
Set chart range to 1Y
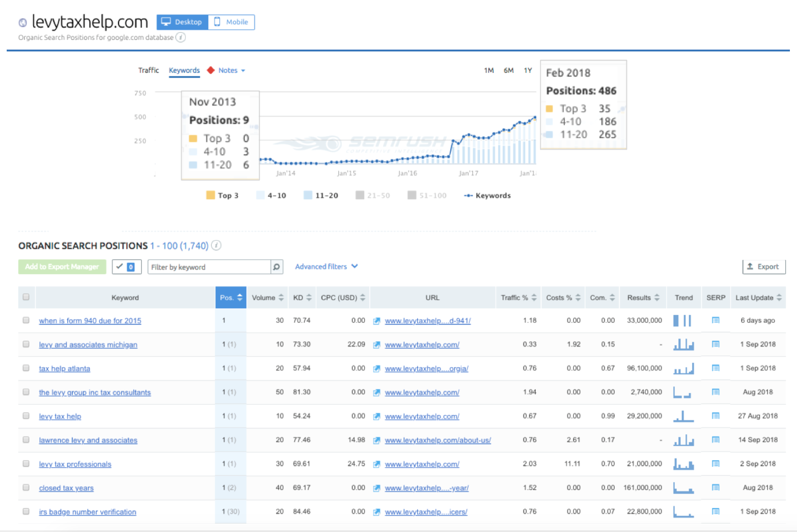(x=528, y=70)
